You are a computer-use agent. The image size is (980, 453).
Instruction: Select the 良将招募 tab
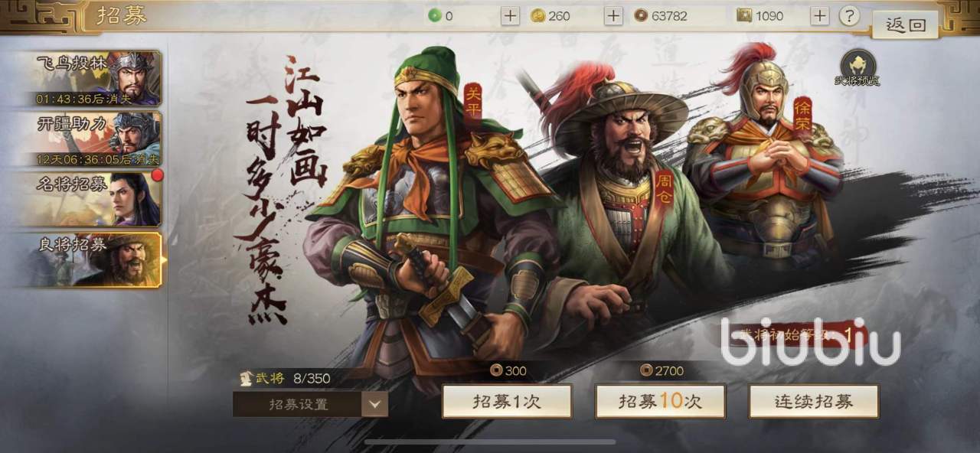click(96, 260)
